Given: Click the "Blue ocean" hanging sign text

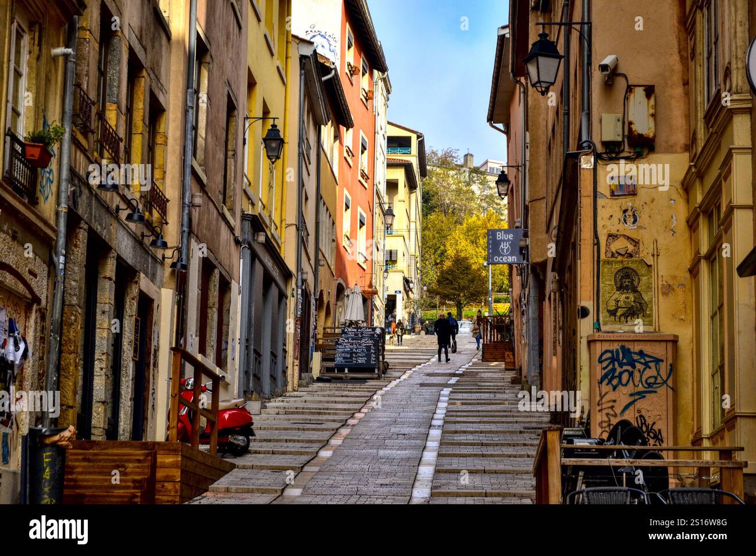Looking at the screenshot, I should [x=505, y=247].
